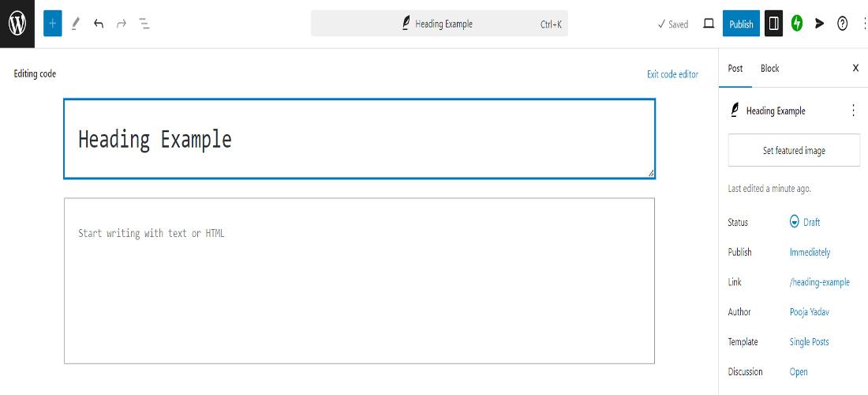Open command palette showing Heading Example
Screen dimensions: 868x395
click(440, 24)
